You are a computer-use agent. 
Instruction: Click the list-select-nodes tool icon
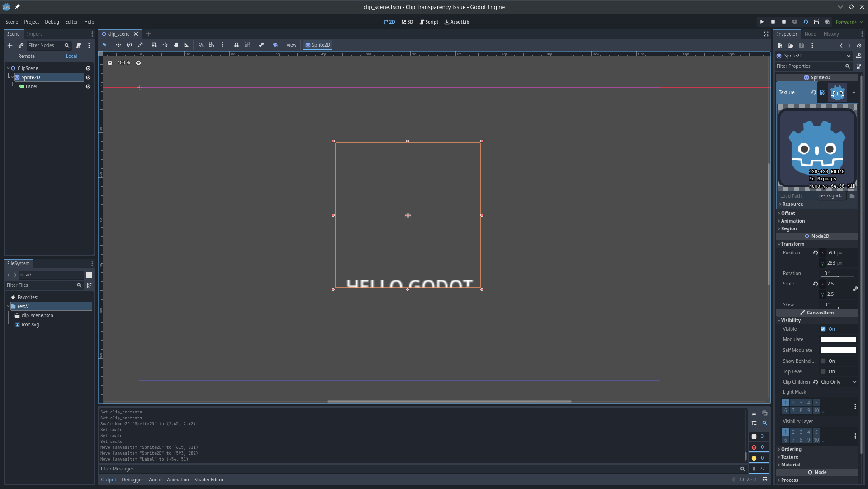coord(154,45)
